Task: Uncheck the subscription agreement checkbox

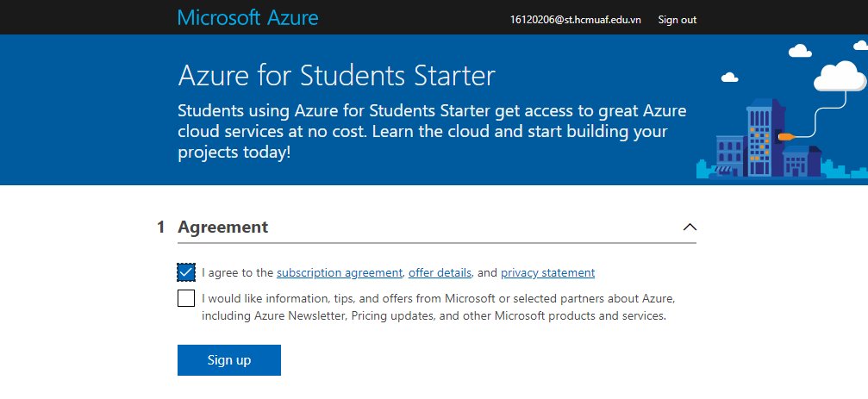Action: pyautogui.click(x=186, y=272)
